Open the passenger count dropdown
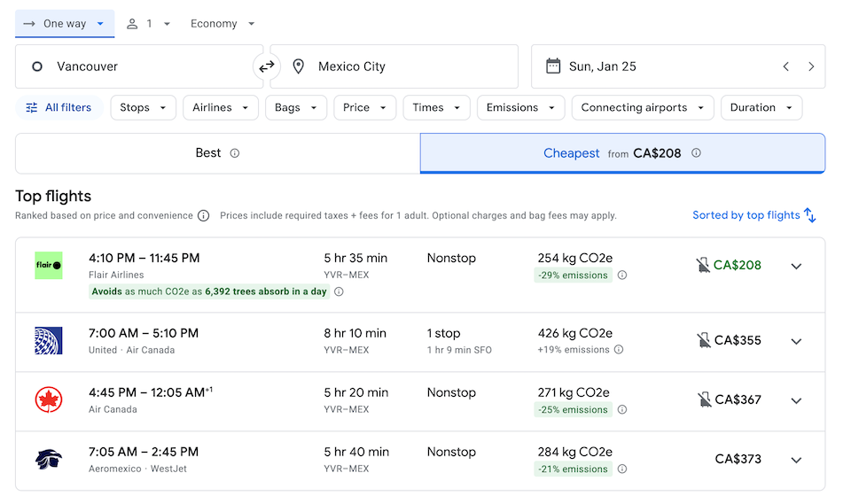851x504 pixels. (148, 24)
